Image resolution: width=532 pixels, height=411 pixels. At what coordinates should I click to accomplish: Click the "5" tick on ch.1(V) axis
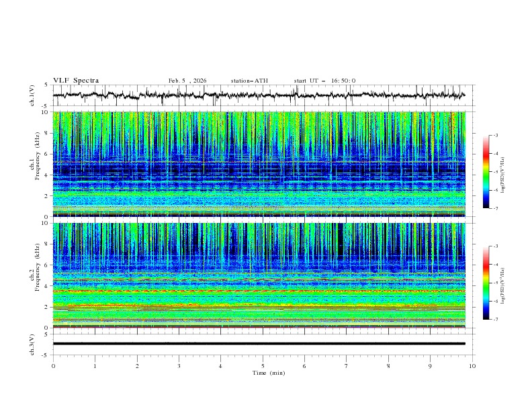click(46, 85)
